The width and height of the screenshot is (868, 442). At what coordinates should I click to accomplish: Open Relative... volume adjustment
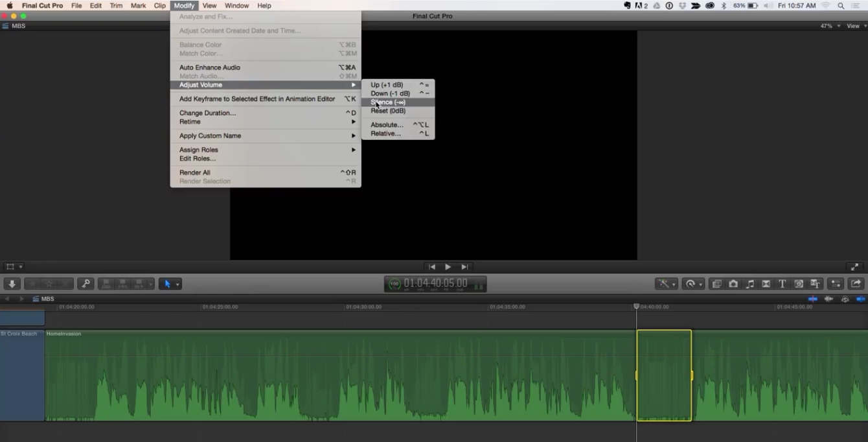click(398, 134)
